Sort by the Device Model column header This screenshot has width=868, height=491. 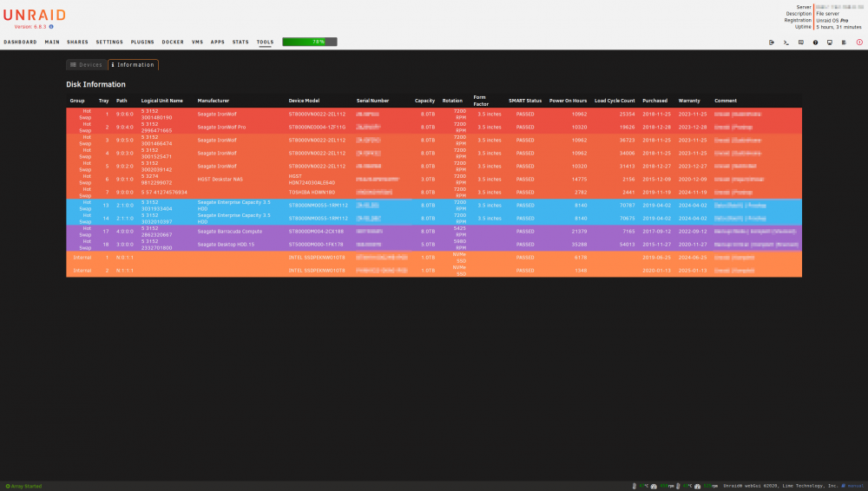[x=304, y=101]
